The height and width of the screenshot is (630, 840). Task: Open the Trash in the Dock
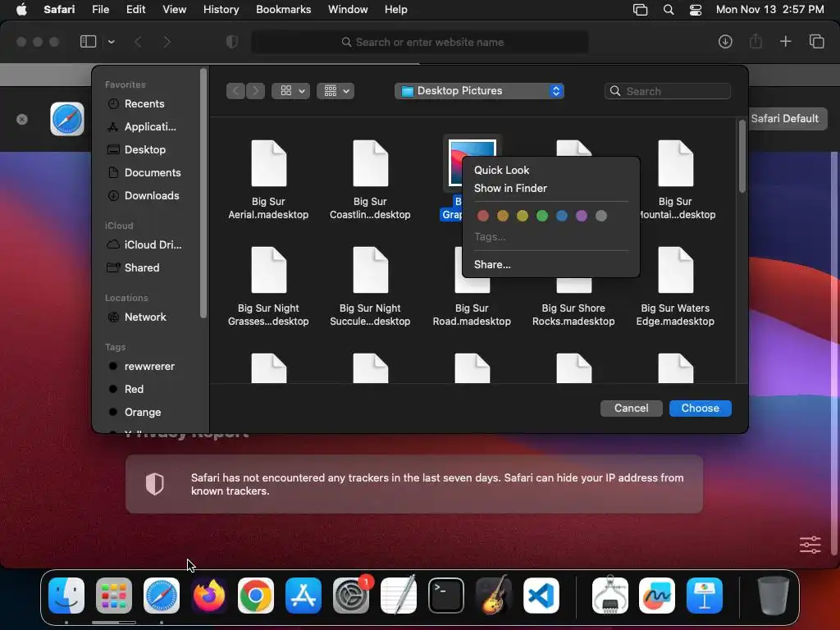[x=773, y=596]
